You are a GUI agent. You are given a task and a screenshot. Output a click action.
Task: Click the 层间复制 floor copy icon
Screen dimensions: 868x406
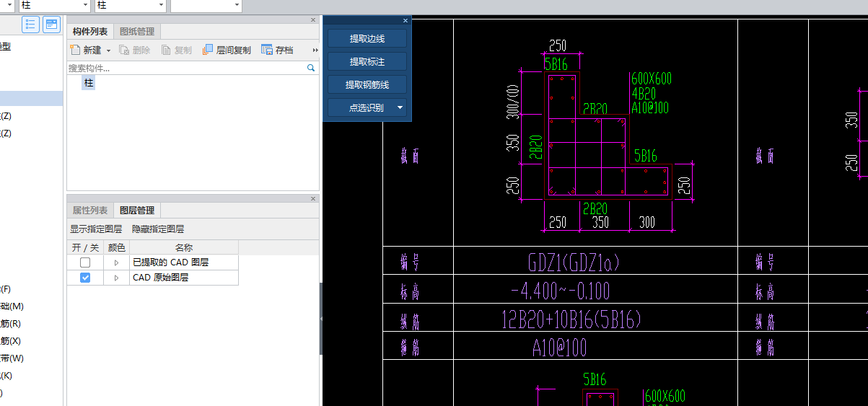(x=208, y=50)
